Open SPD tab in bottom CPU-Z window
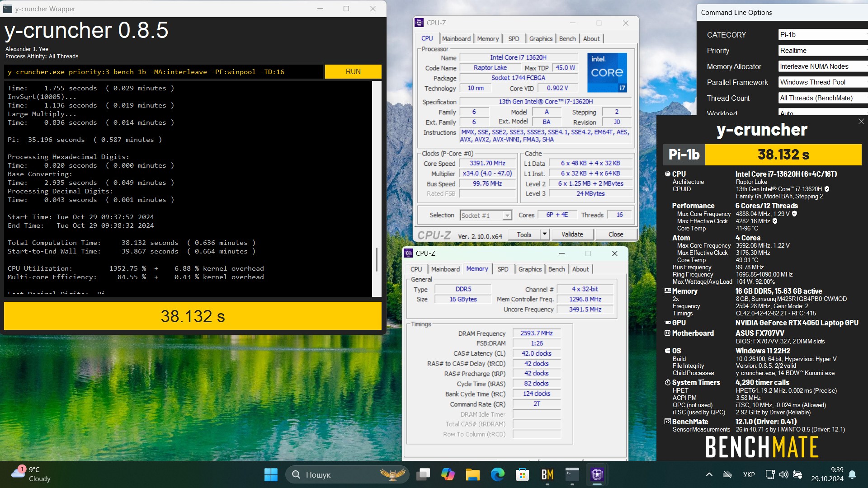868x488 pixels. point(503,269)
